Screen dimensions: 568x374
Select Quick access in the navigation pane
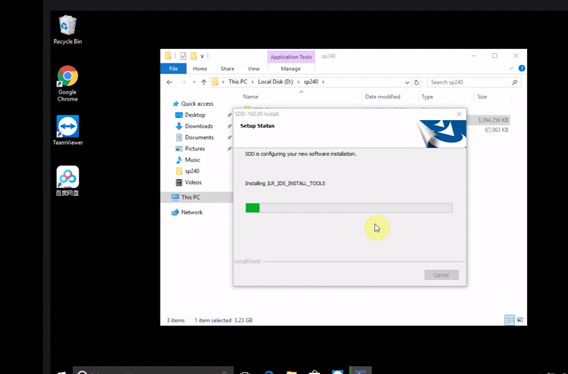click(193, 104)
